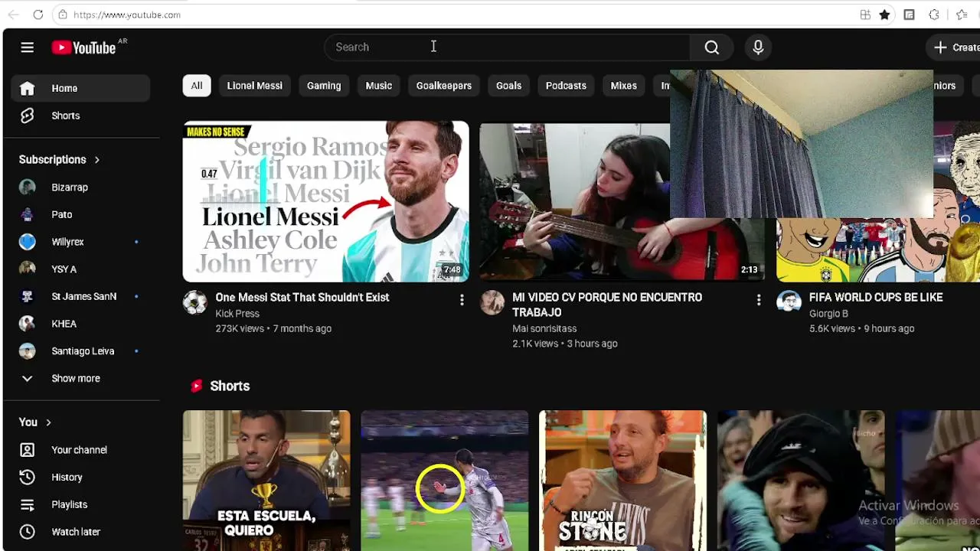This screenshot has height=551, width=980.
Task: Toggle the favorite star in address bar
Action: 884,15
